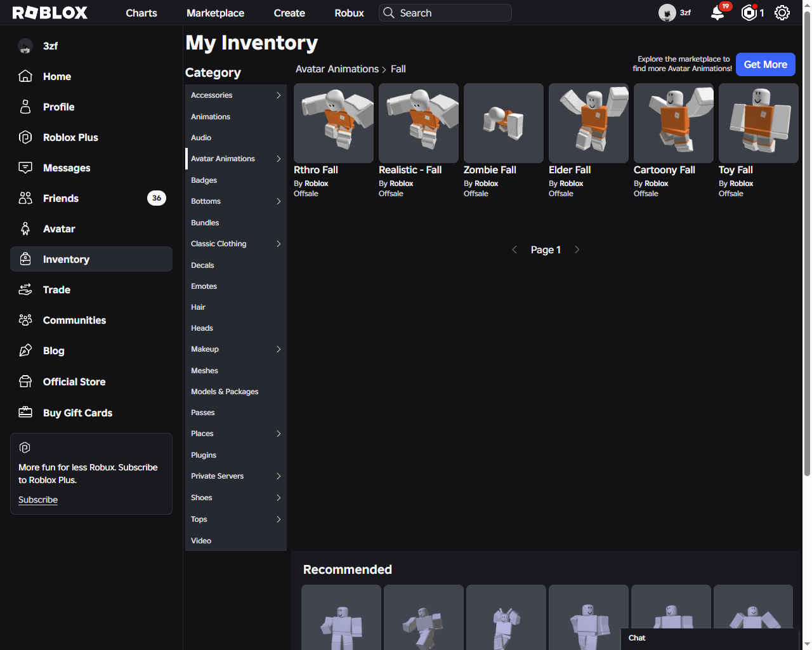Viewport: 812px width, 650px height.
Task: Click the Messages speech-bubble icon
Action: pos(25,168)
